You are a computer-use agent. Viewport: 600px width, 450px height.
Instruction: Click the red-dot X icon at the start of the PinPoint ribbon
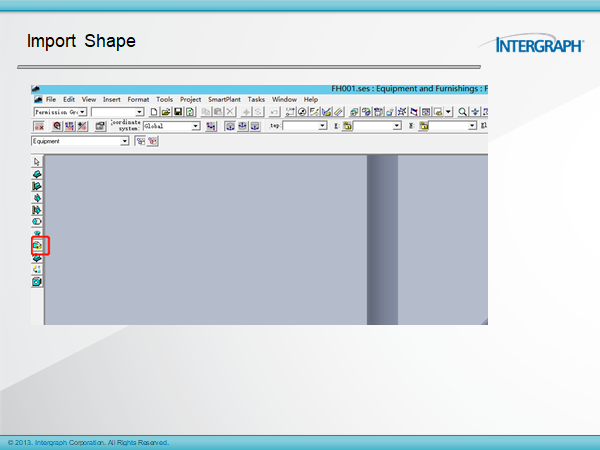click(x=39, y=126)
